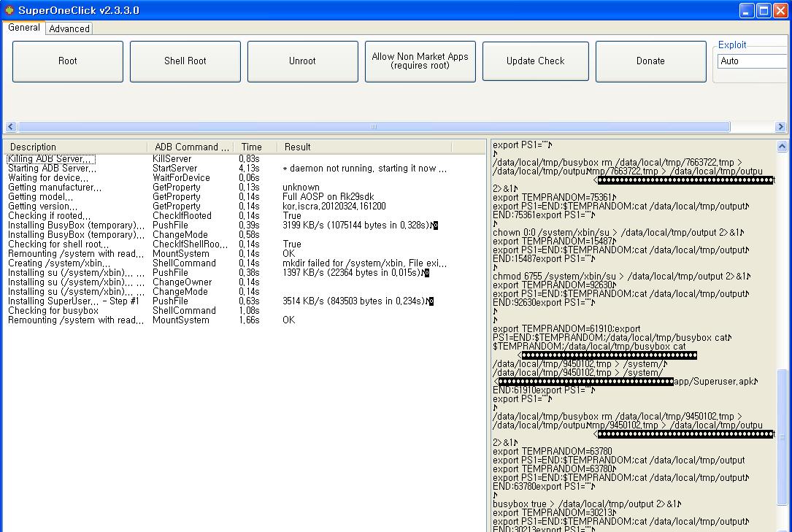Viewport: 792px width, 532px height.
Task: Click the SuperOneClick app icon in title bar
Action: pos(9,10)
